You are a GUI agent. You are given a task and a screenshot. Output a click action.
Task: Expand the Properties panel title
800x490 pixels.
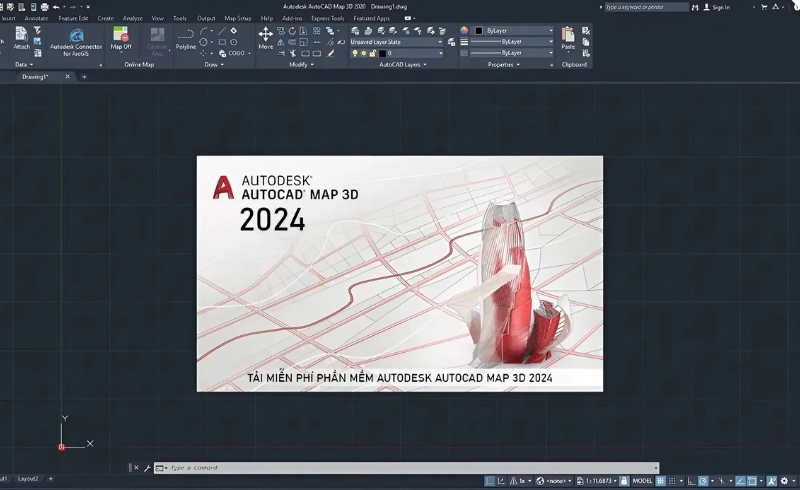[x=504, y=64]
